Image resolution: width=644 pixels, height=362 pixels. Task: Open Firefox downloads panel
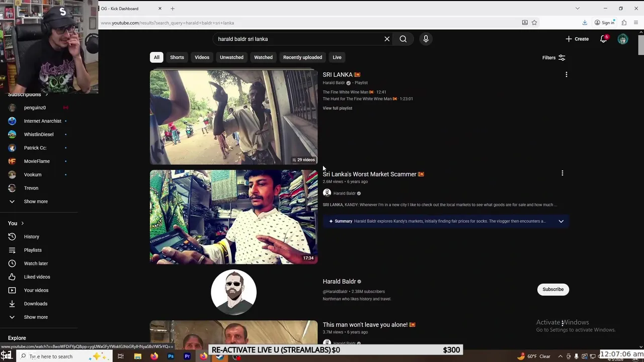click(x=585, y=23)
